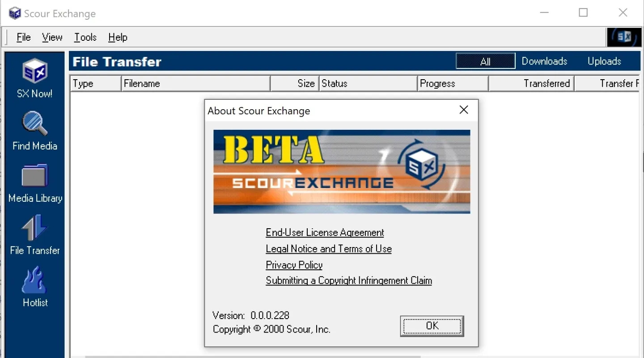644x358 pixels.
Task: Click the Copyright 2000 Scour, Inc. text
Action: pyautogui.click(x=271, y=329)
